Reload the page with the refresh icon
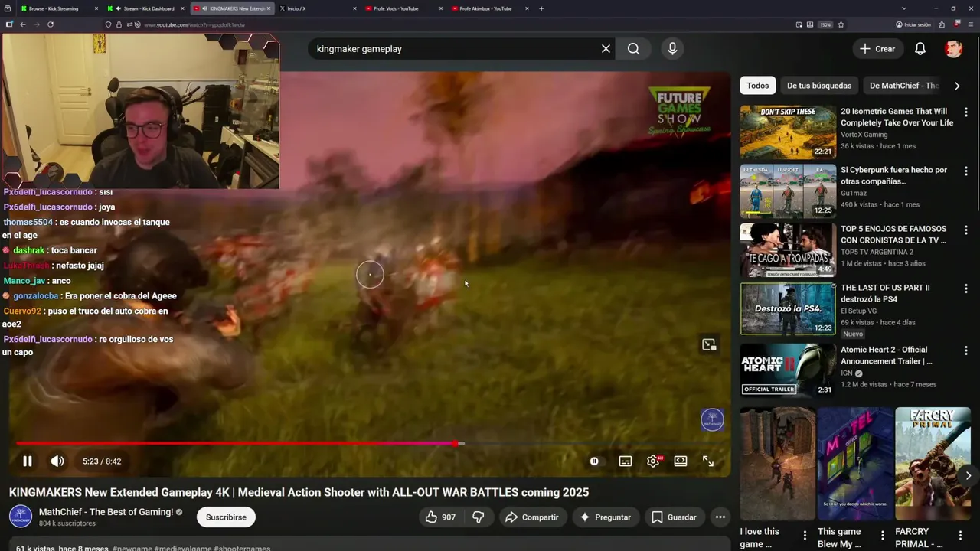 tap(51, 24)
